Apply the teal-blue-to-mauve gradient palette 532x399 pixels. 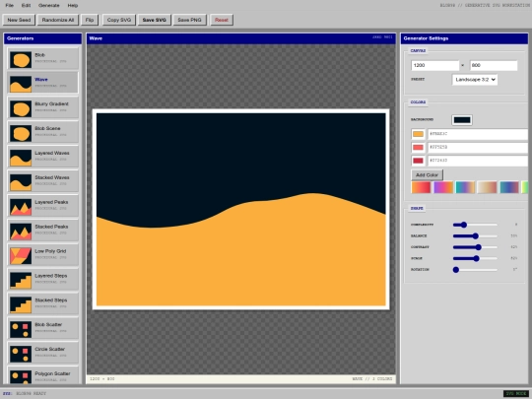point(509,187)
